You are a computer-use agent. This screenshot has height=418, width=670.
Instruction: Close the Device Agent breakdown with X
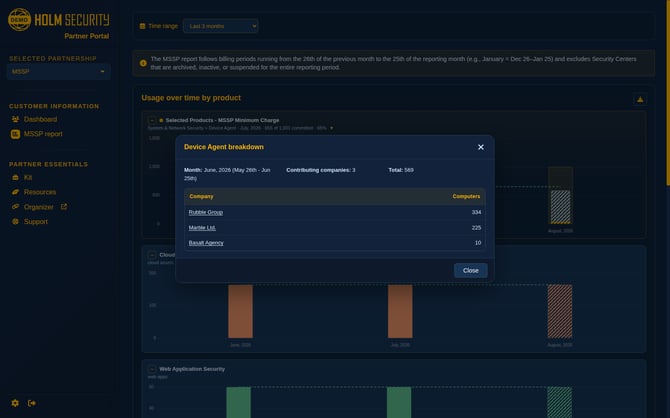coord(481,147)
